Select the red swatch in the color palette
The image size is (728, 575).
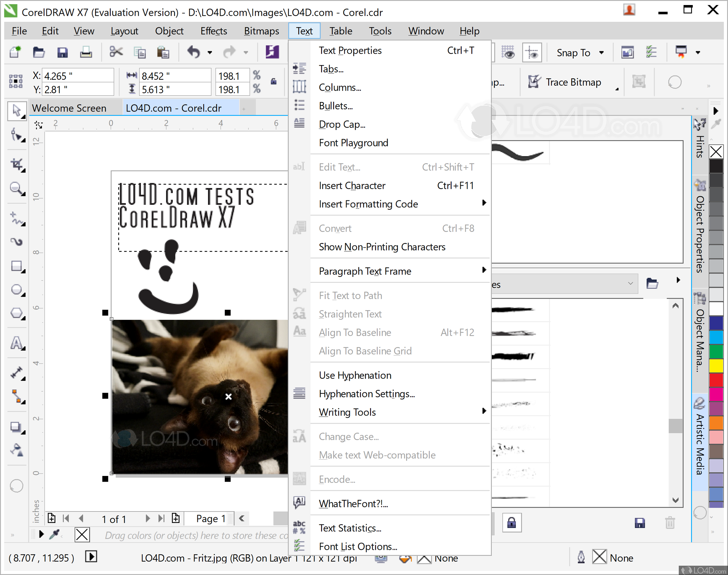tap(717, 381)
